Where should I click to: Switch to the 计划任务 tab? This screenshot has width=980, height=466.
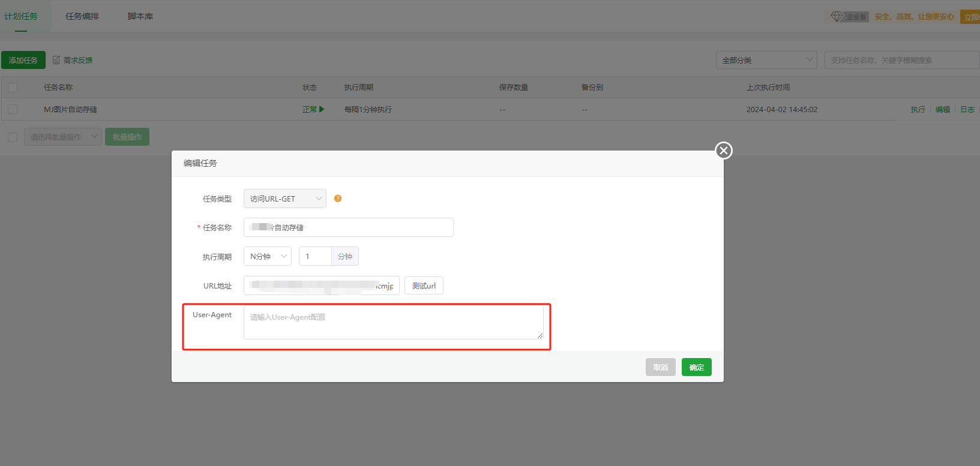click(21, 16)
